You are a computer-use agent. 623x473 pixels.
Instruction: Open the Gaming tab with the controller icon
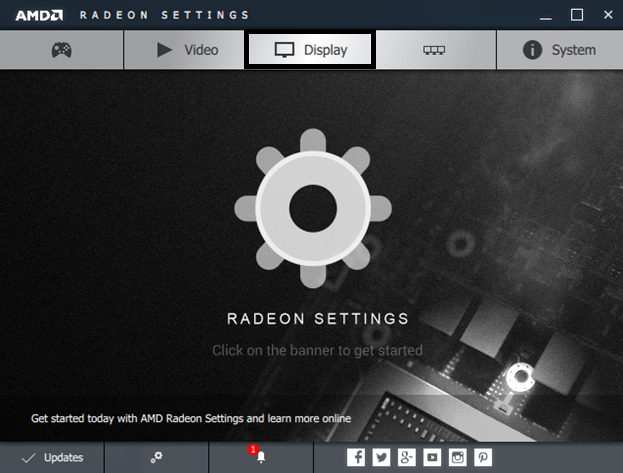pos(62,50)
